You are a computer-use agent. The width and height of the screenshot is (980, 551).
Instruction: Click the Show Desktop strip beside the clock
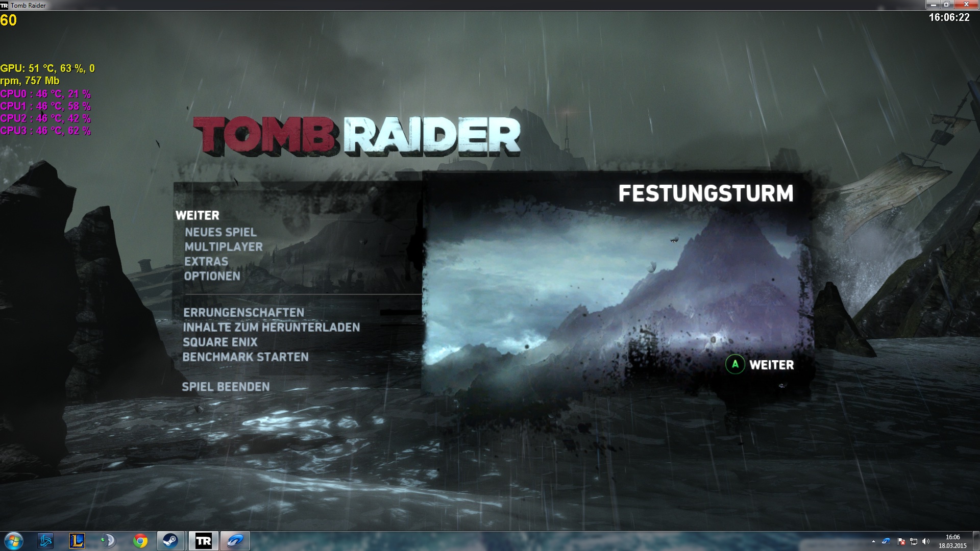(976, 541)
